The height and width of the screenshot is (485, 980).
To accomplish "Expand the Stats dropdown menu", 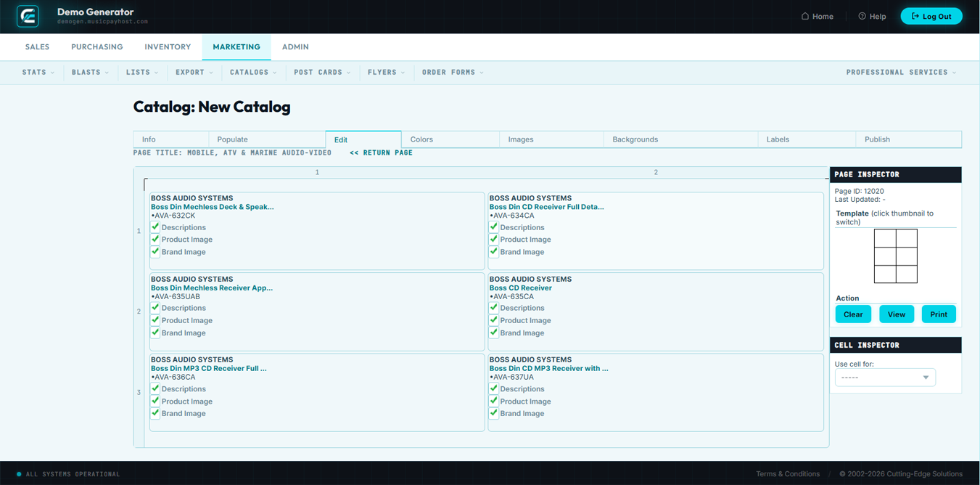I will point(38,73).
